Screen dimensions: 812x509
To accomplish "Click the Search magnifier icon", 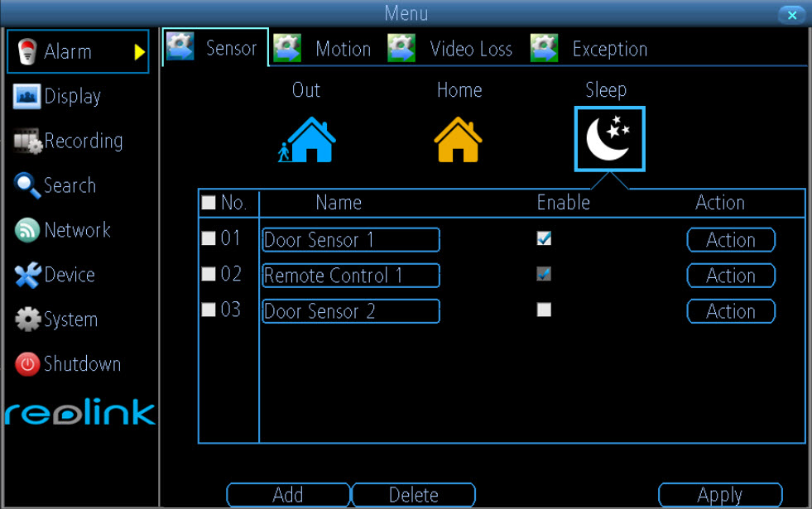I will pos(27,185).
